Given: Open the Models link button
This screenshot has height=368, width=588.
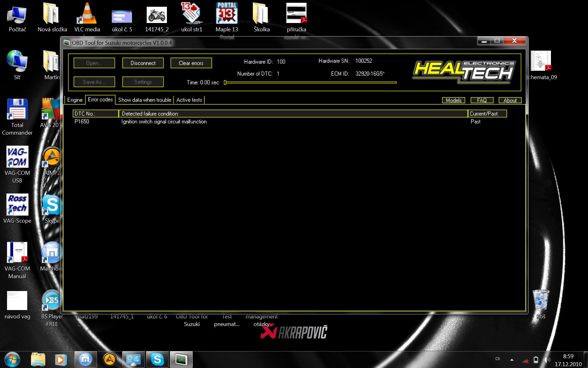Looking at the screenshot, I should tap(454, 100).
